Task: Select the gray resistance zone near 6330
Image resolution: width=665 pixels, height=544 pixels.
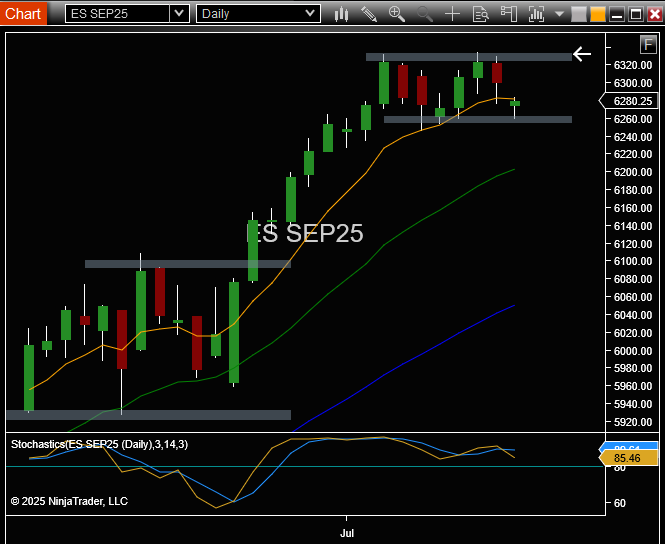Action: click(x=469, y=57)
